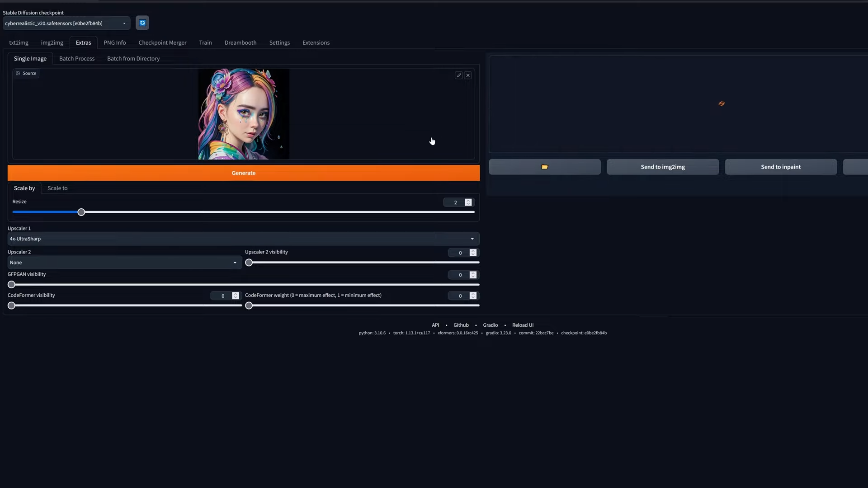Click the refresh checkpoint list icon

point(142,23)
